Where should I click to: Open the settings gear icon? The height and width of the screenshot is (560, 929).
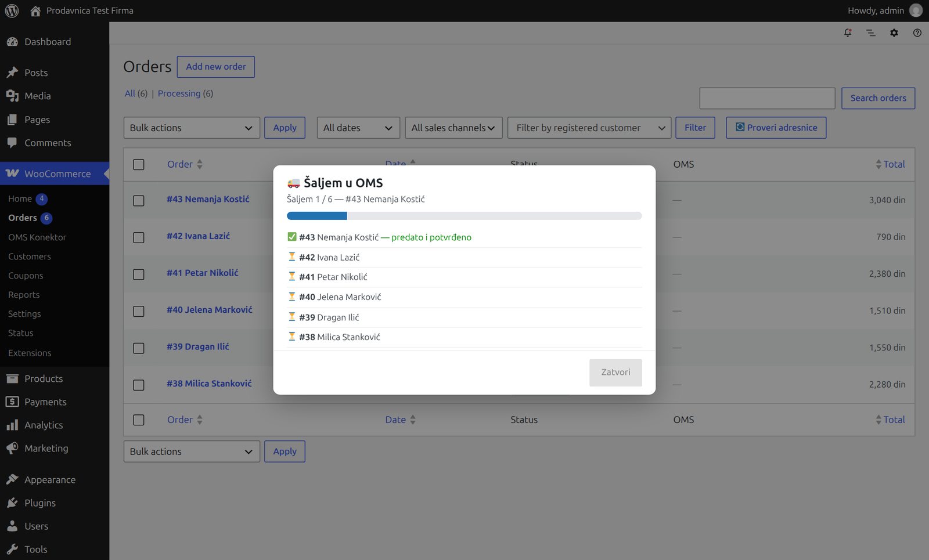(x=894, y=33)
